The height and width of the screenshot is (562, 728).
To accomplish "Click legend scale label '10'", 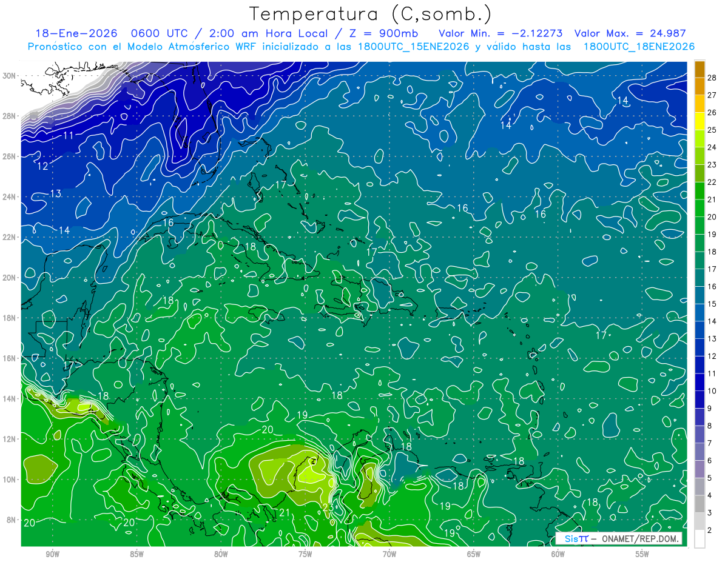I will (712, 391).
